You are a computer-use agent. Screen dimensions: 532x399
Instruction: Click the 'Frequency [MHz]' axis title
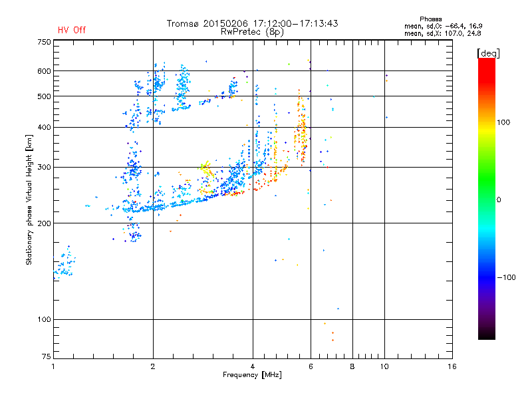coord(252,375)
